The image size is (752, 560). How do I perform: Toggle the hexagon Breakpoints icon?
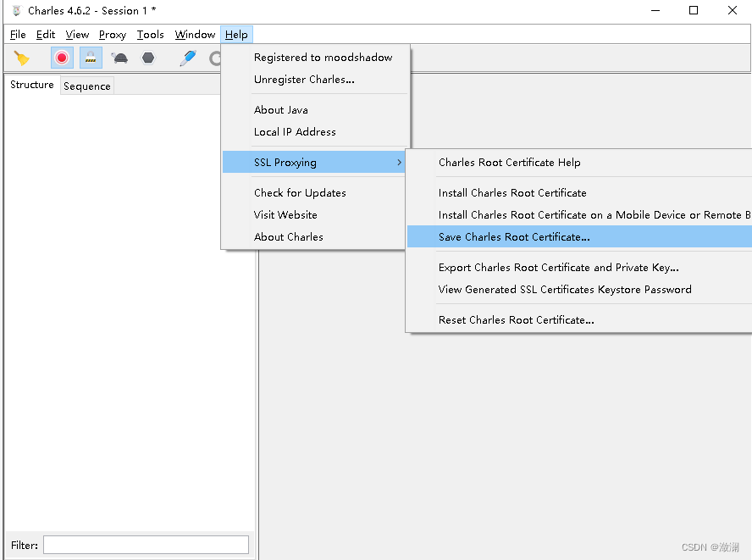[x=148, y=58]
